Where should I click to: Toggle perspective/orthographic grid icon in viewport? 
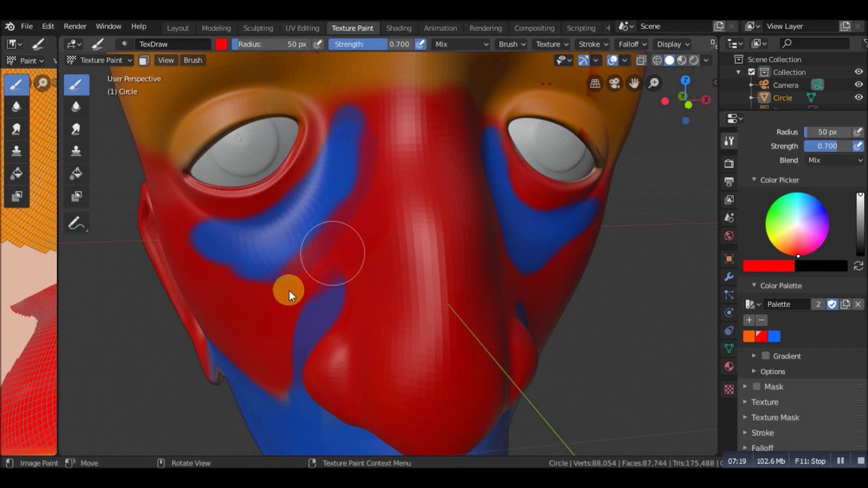click(595, 83)
